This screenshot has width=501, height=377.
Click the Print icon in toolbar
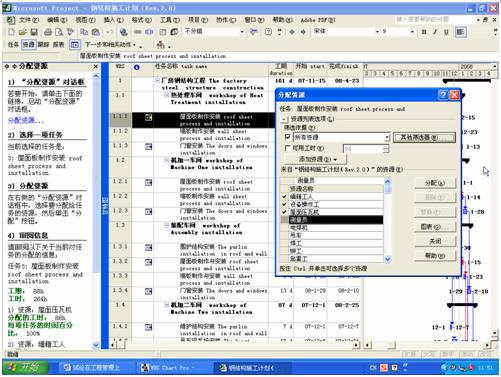coord(48,32)
